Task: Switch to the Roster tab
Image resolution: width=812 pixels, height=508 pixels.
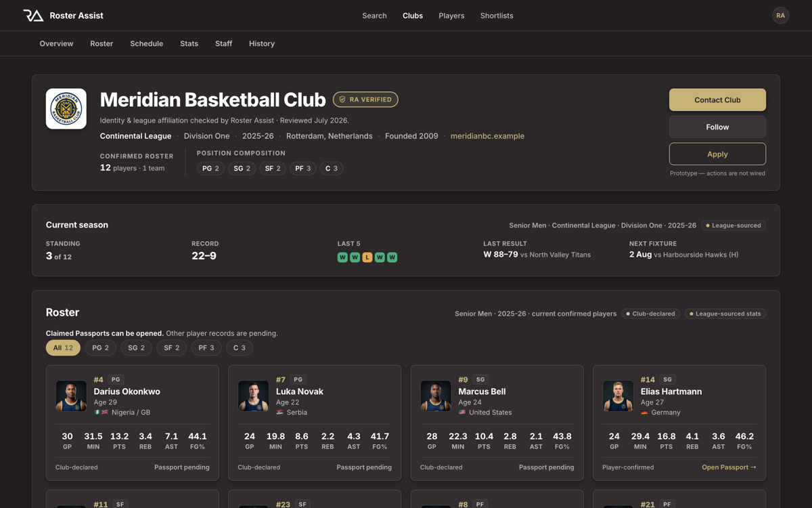Action: click(x=101, y=43)
